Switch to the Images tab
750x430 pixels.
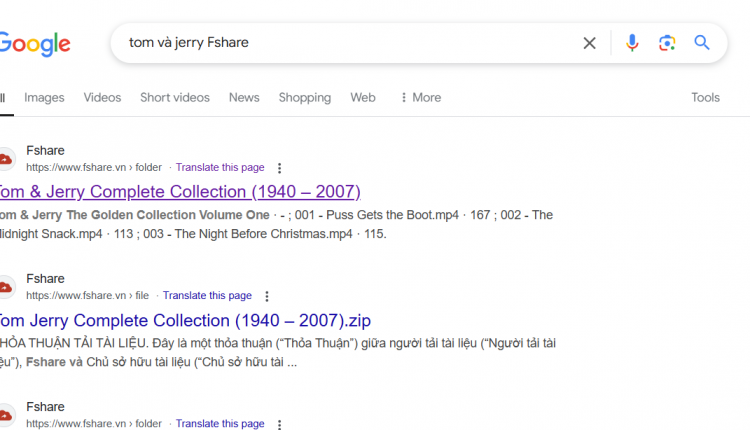[44, 98]
